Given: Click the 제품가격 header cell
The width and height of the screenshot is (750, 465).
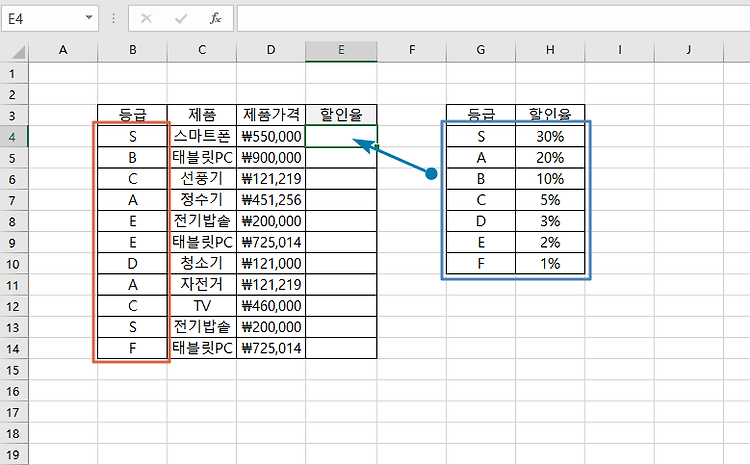Looking at the screenshot, I should point(271,115).
